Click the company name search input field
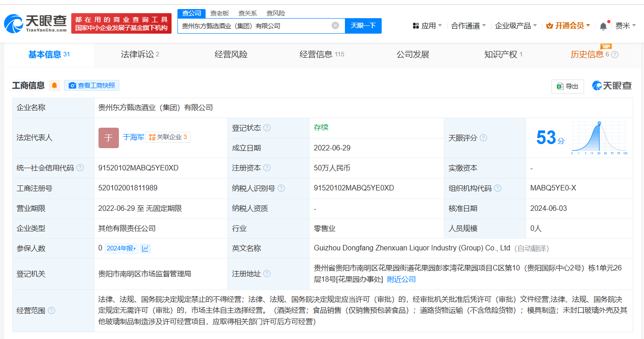The width and height of the screenshot is (644, 339). point(254,26)
